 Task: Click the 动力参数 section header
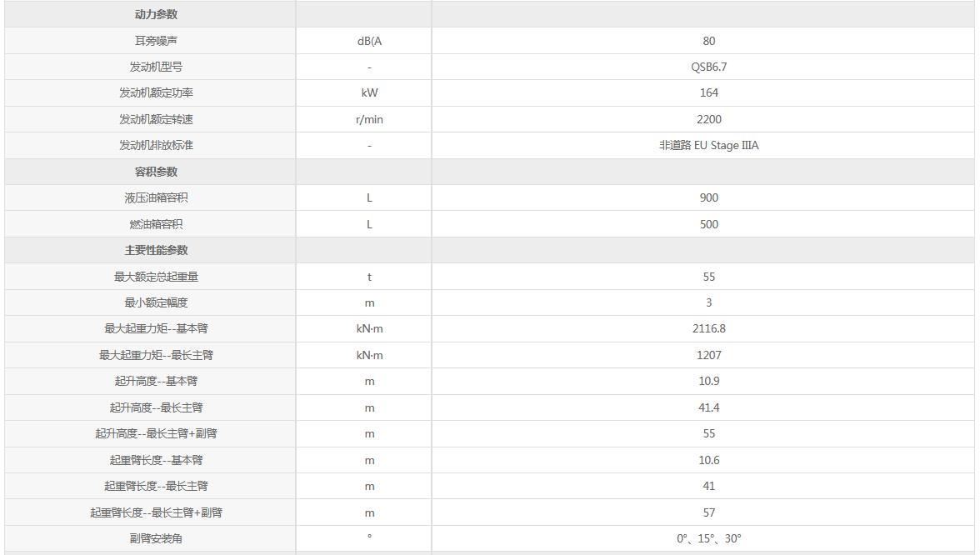click(x=156, y=14)
